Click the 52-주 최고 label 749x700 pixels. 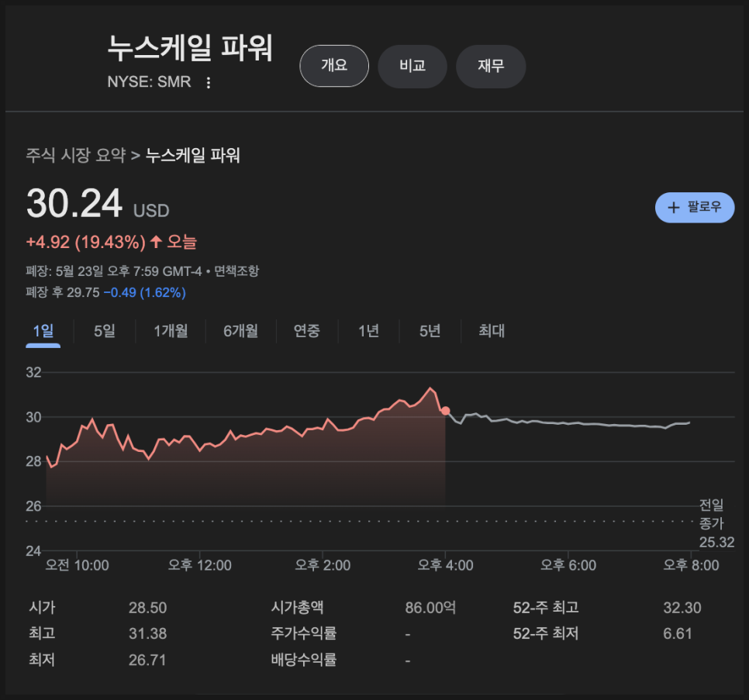tap(546, 608)
